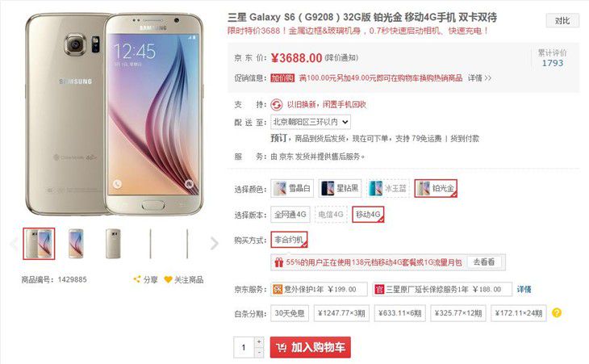Click the trade-in recycle icon
This screenshot has width=589, height=364.
[277, 104]
